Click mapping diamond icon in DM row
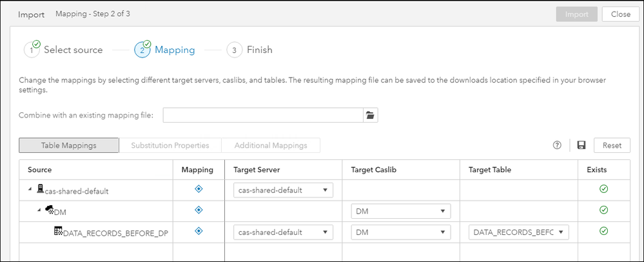644x262 pixels. click(x=199, y=210)
